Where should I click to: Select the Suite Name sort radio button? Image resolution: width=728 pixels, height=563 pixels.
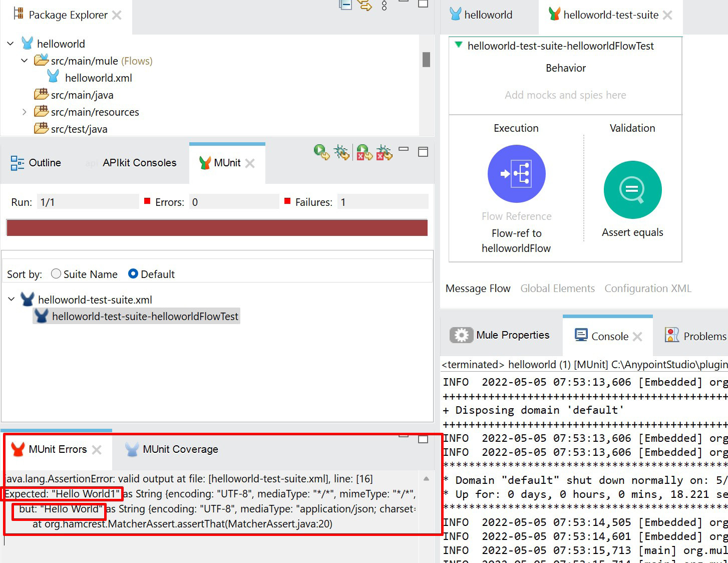pyautogui.click(x=56, y=273)
